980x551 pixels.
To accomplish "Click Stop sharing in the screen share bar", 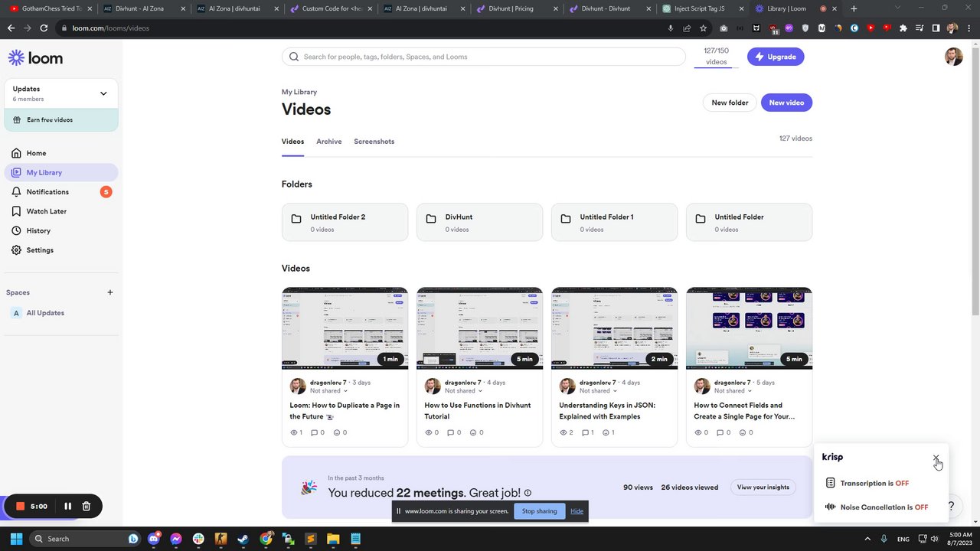I will coord(539,511).
